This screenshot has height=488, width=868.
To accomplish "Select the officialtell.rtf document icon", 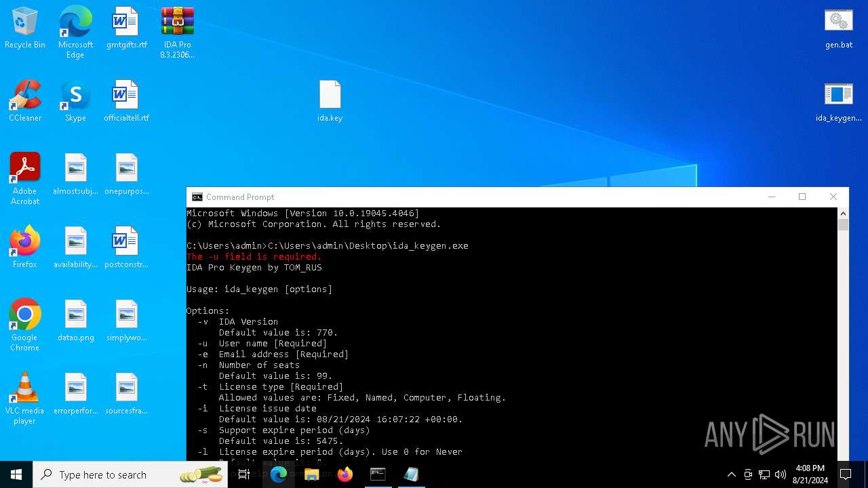I will [x=126, y=102].
